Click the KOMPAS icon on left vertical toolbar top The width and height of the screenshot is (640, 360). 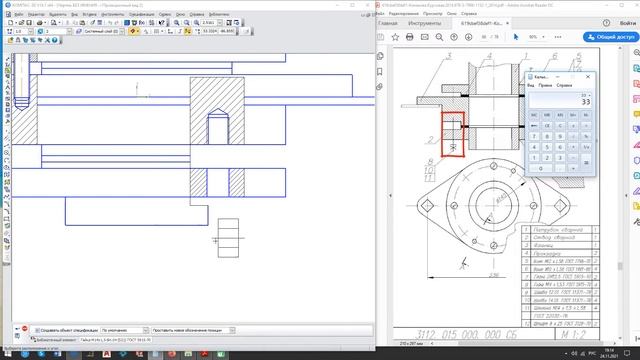coord(7,59)
